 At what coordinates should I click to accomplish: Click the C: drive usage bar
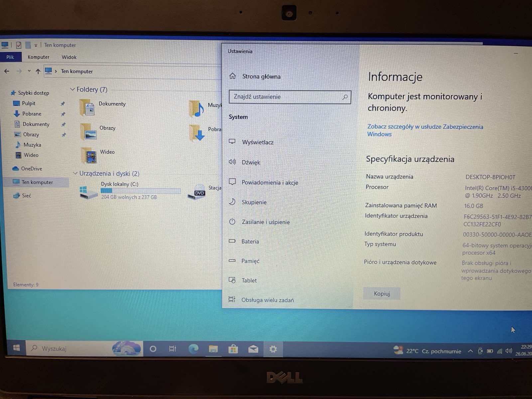coord(141,191)
